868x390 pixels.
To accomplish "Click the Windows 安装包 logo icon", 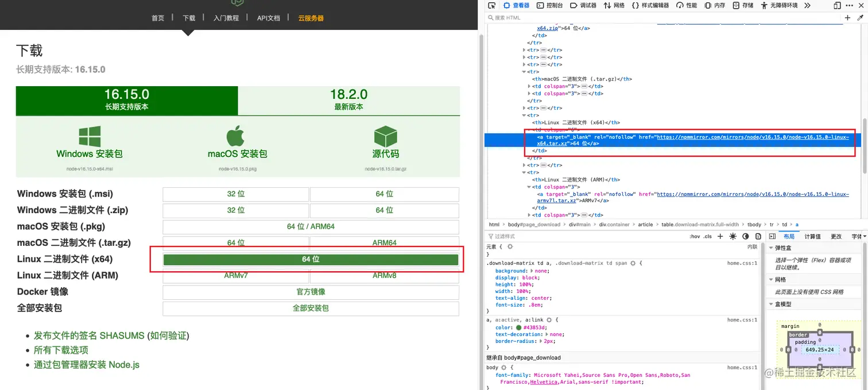I will [x=90, y=137].
